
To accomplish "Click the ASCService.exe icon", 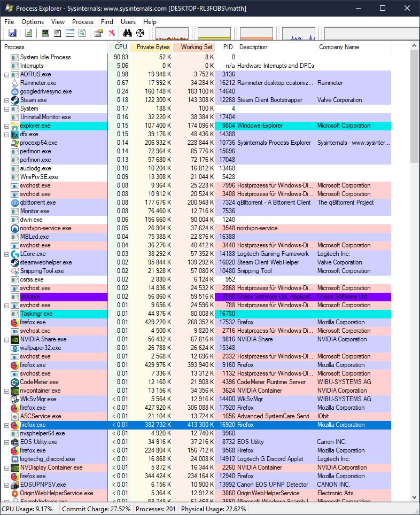I will (x=14, y=416).
